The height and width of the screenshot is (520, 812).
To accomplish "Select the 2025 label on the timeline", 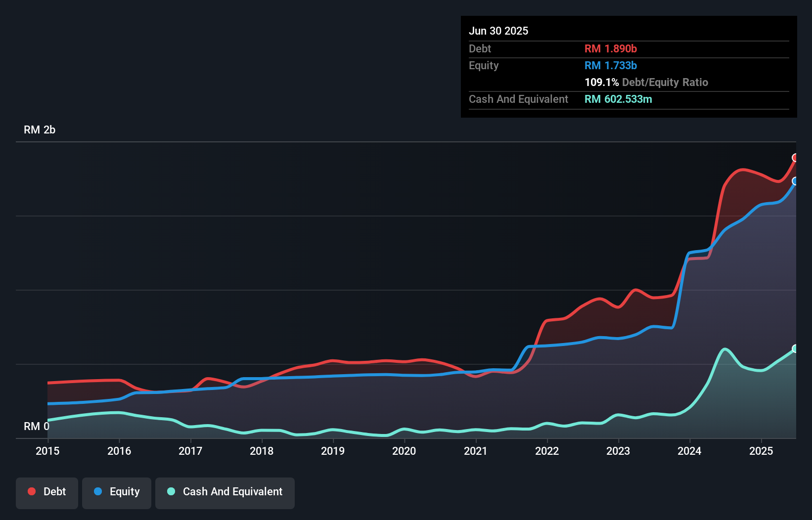I will (x=761, y=451).
